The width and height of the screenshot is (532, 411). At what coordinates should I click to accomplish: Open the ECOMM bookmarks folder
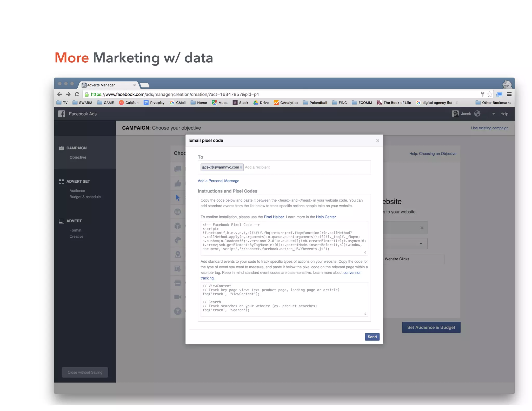362,103
